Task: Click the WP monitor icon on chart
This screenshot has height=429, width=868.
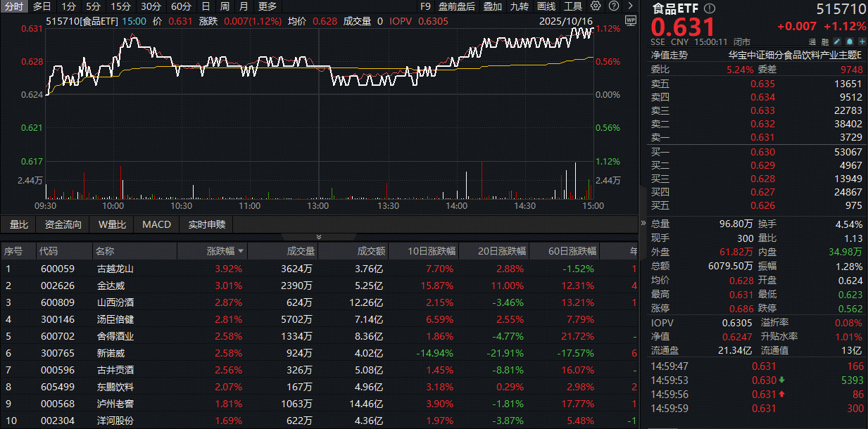Action: (630, 20)
